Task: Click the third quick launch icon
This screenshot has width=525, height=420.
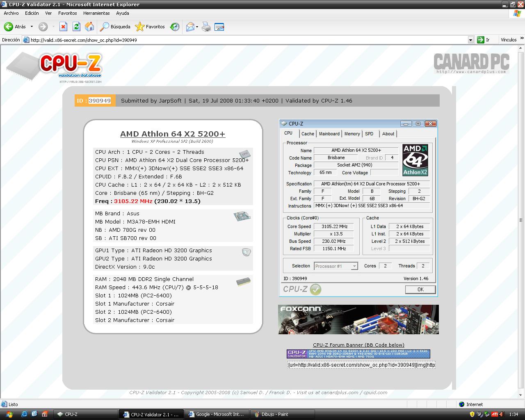Action: (45, 414)
